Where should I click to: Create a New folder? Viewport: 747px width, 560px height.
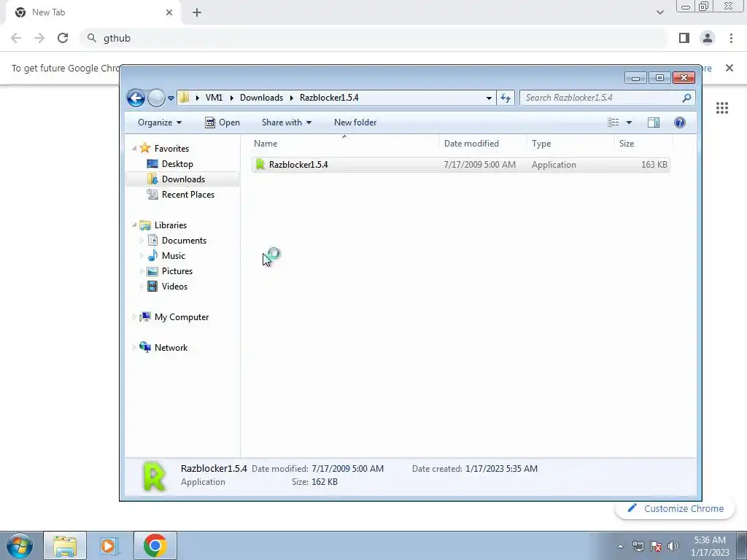(x=355, y=122)
